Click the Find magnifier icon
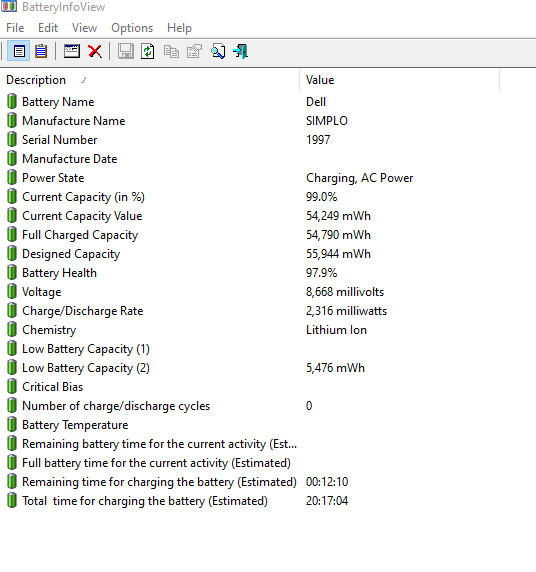The image size is (536, 572). (218, 51)
